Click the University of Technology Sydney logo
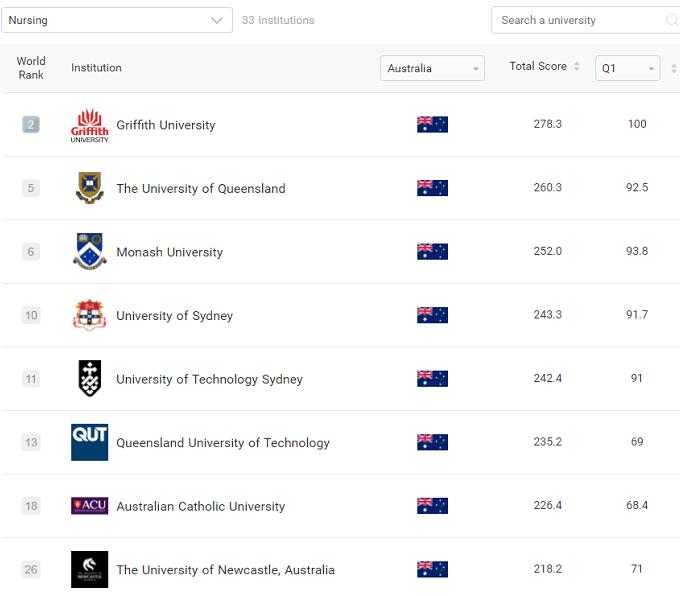This screenshot has width=680, height=596. click(89, 379)
